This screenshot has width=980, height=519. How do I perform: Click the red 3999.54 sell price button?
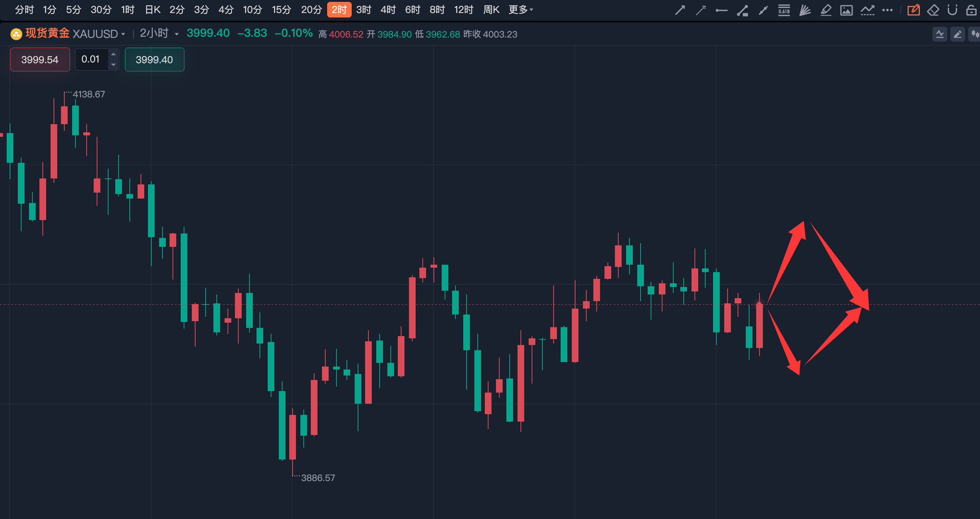tap(40, 59)
